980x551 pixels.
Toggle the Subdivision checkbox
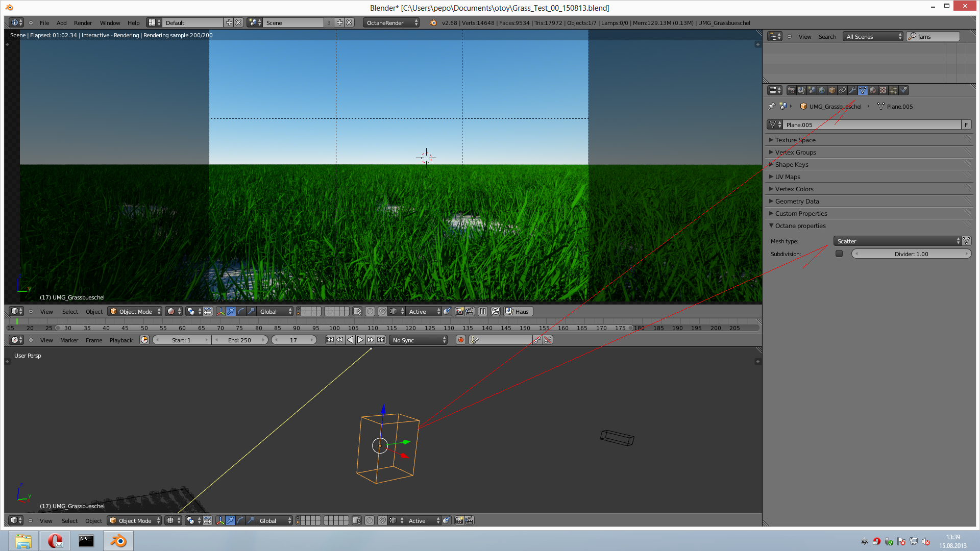tap(839, 254)
